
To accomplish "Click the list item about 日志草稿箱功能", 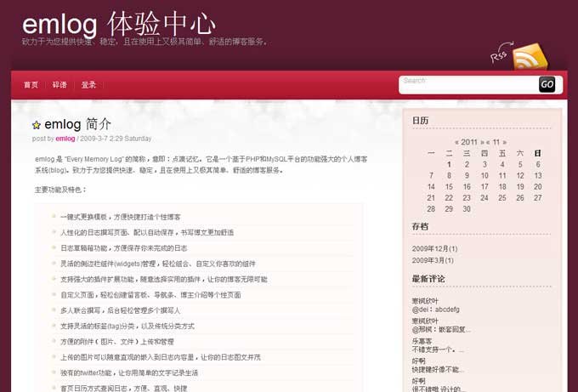I will tap(124, 248).
